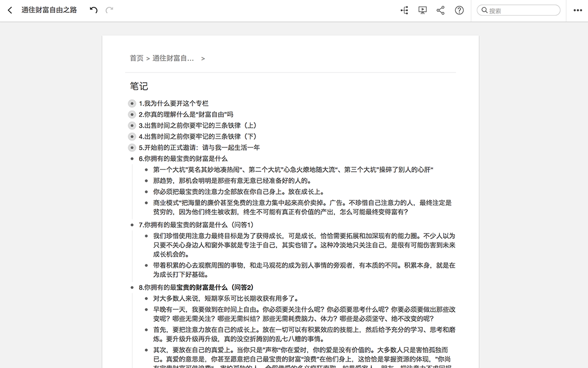Go back using the left chevron icon
The width and height of the screenshot is (588, 368).
click(x=10, y=10)
